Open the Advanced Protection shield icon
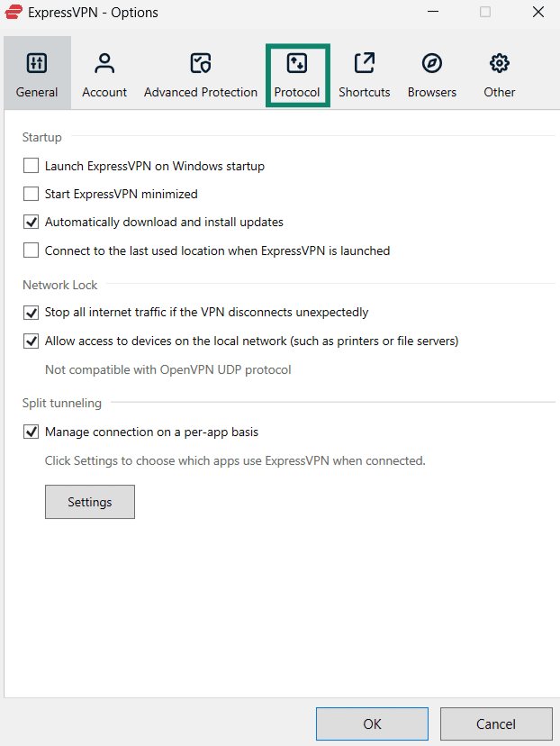This screenshot has height=746, width=560. [x=200, y=63]
